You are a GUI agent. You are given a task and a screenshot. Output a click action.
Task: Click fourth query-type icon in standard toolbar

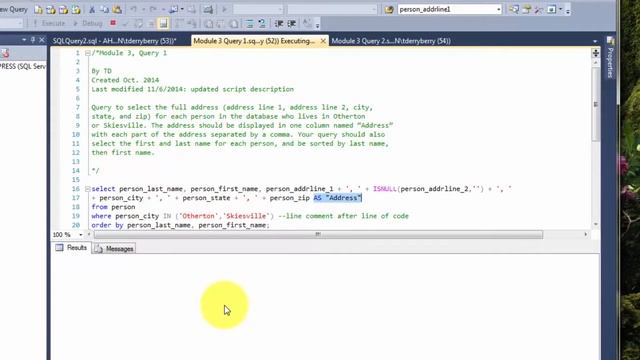(76, 9)
